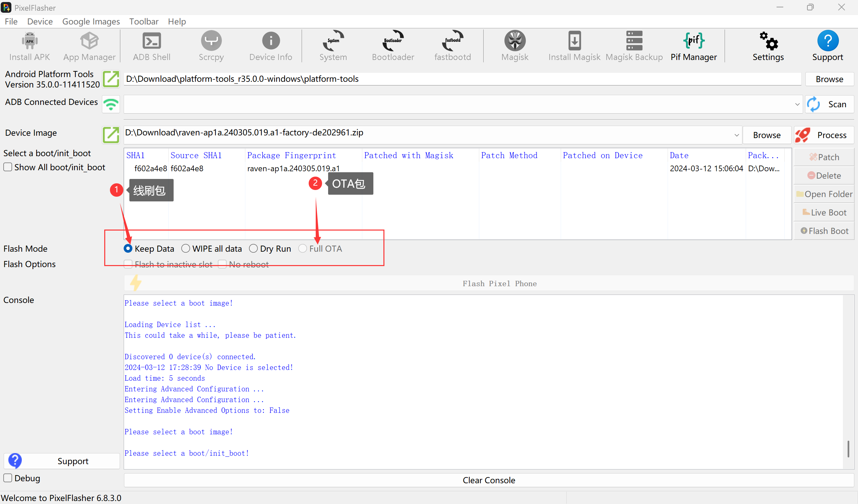Screen dimensions: 858x504
Task: Click Patched on Device column header
Action: tap(614, 155)
